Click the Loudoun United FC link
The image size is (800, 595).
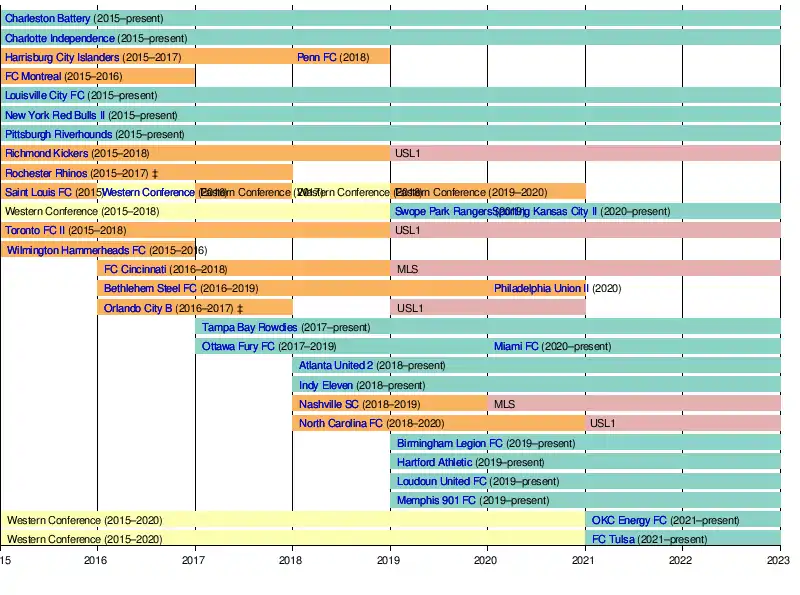click(x=441, y=481)
